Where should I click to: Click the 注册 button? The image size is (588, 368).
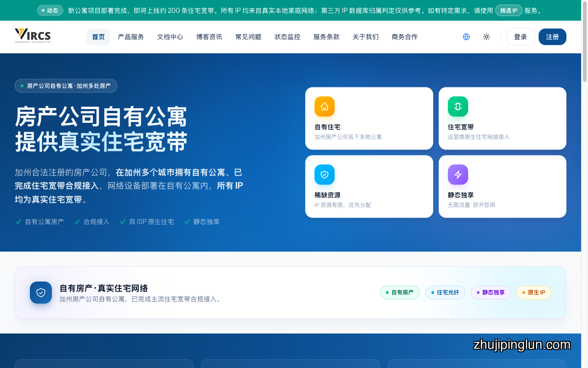pos(553,37)
